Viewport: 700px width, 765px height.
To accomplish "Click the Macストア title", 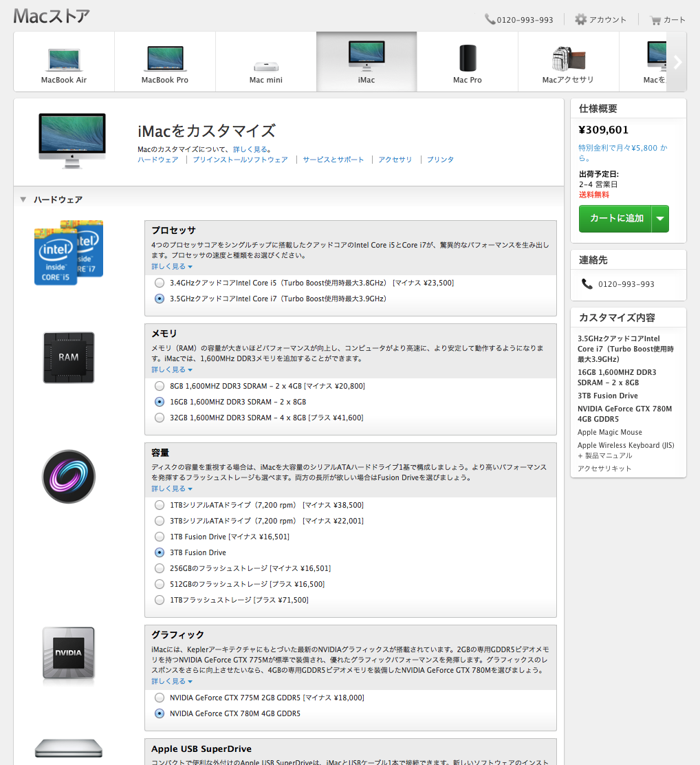I will 52,16.
